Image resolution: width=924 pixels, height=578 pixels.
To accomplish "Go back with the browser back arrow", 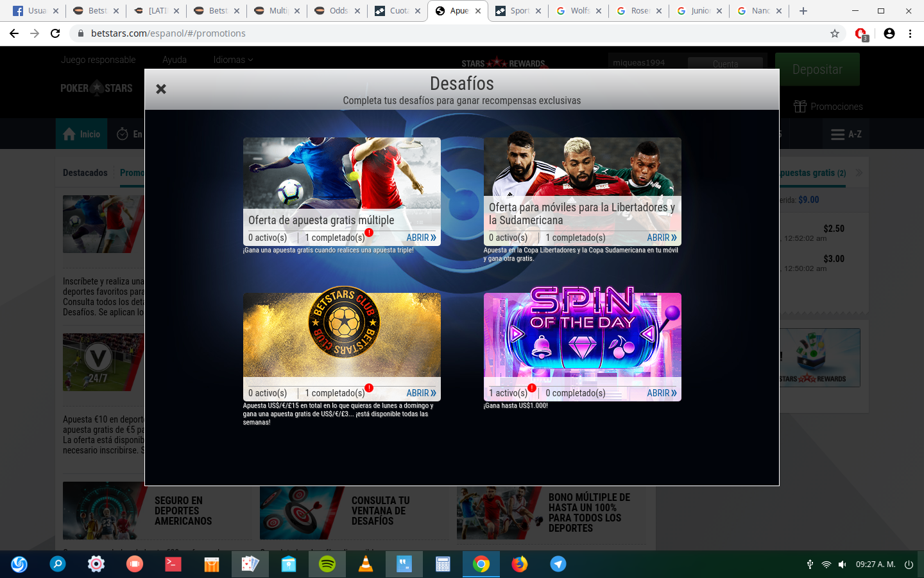I will pyautogui.click(x=14, y=33).
